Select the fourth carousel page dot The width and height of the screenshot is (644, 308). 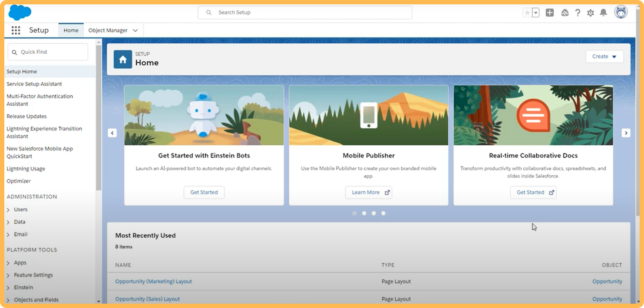383,213
